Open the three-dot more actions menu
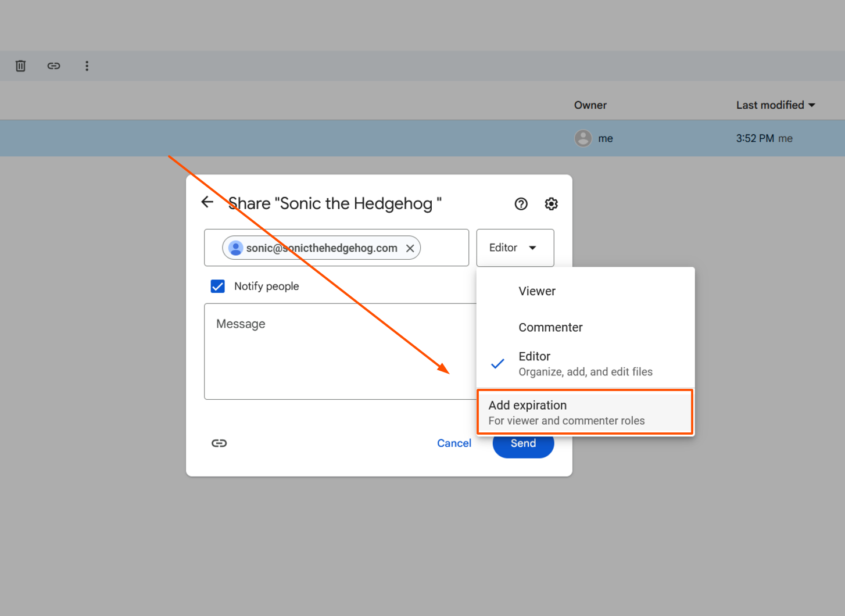 (x=87, y=66)
